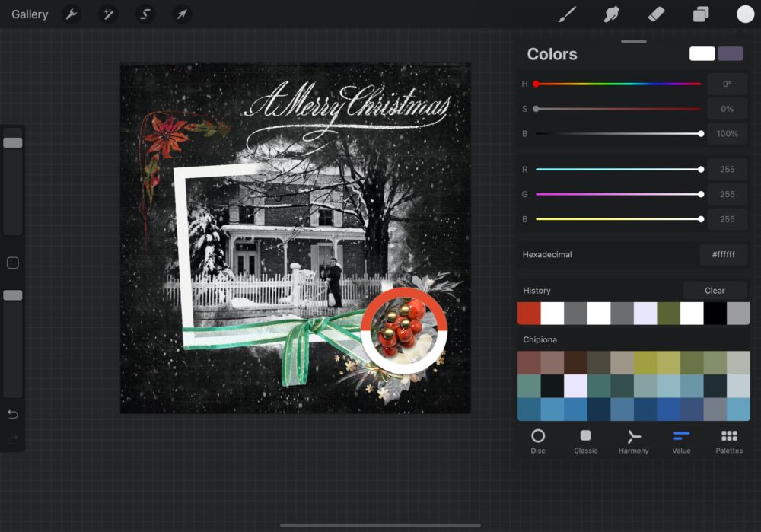761x532 pixels.
Task: Click the Blue channel slider
Action: [618, 219]
